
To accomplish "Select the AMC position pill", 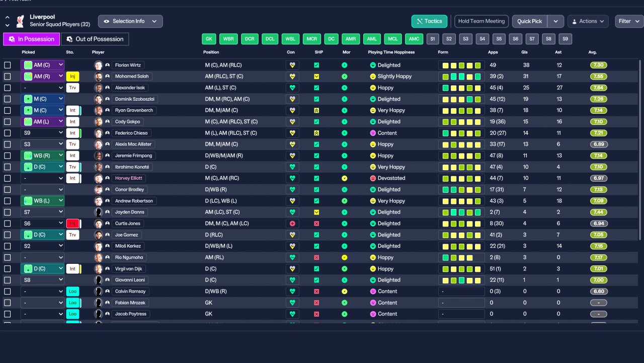I will click(414, 39).
